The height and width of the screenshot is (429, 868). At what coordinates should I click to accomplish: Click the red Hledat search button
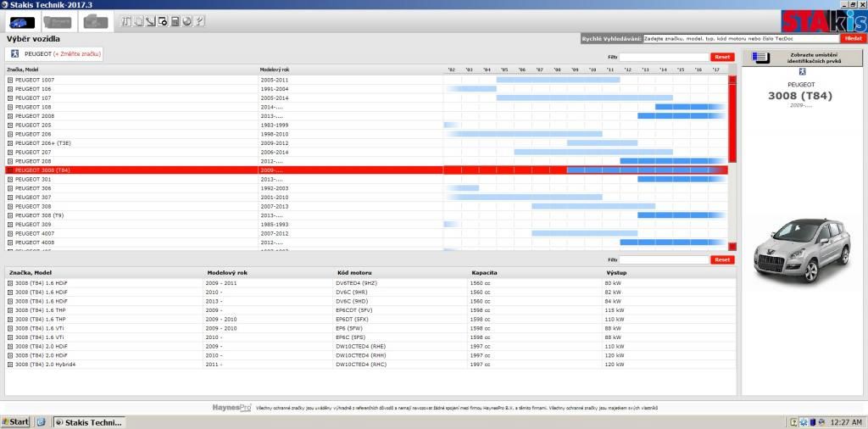[x=854, y=38]
